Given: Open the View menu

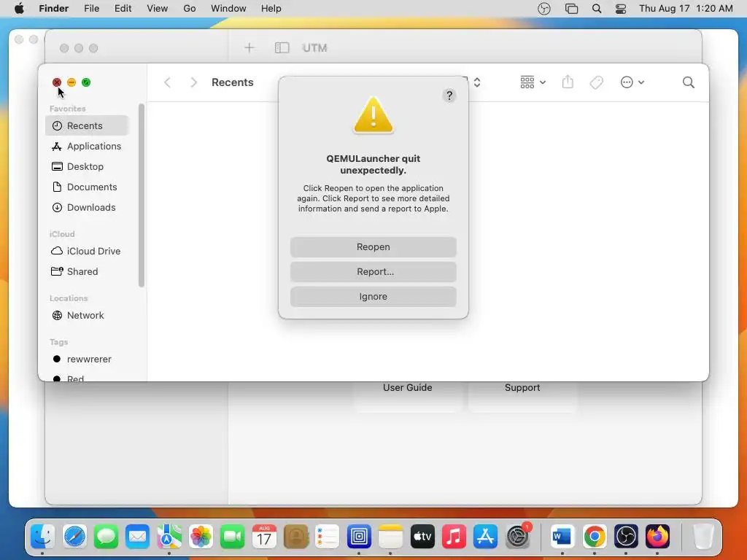Looking at the screenshot, I should [158, 9].
